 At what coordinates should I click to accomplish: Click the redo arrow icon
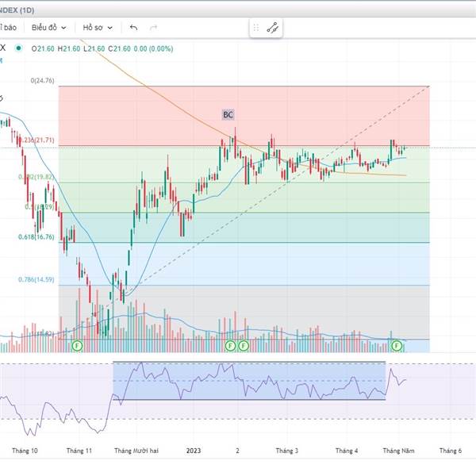(153, 28)
